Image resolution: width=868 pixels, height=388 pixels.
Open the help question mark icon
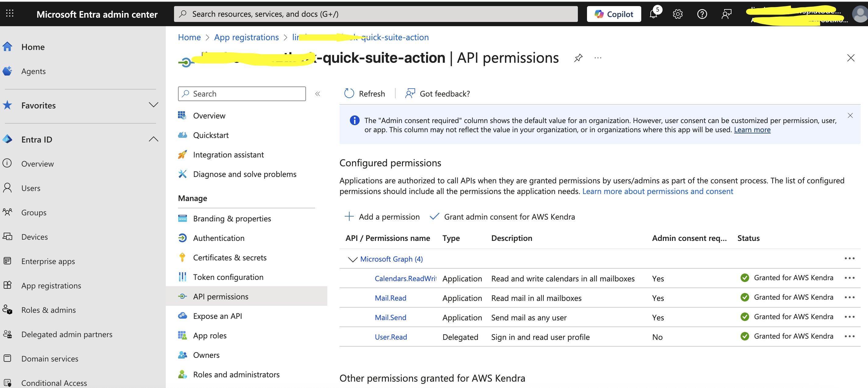pyautogui.click(x=702, y=14)
